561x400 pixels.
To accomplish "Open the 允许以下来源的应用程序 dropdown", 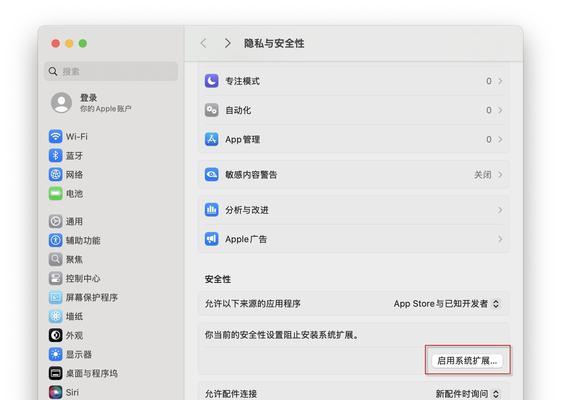I will click(446, 304).
